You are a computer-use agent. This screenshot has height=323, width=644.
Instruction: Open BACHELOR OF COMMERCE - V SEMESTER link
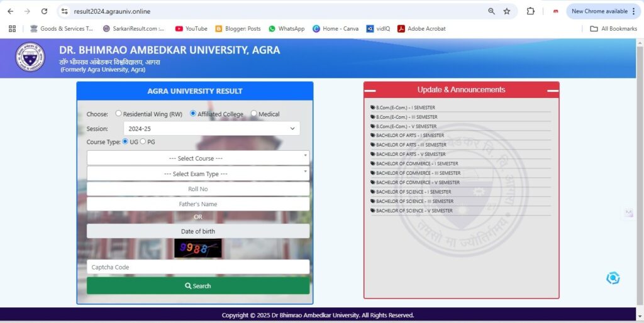[x=418, y=183]
